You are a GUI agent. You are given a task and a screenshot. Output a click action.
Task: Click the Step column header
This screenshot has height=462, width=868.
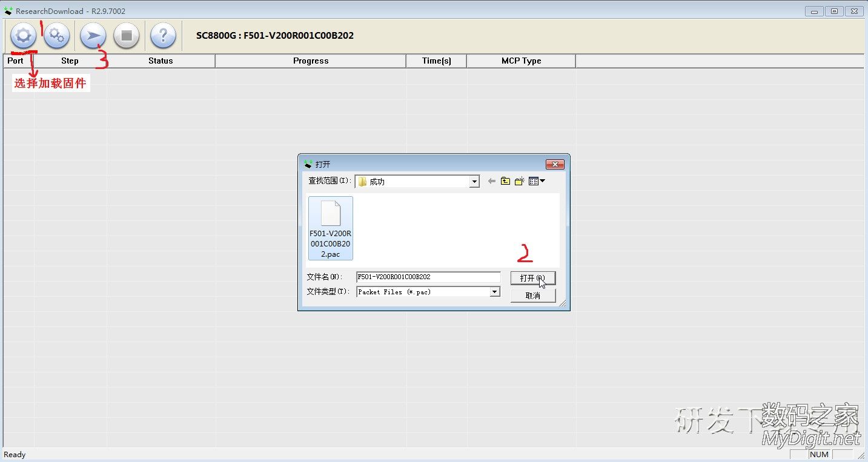[x=70, y=61]
